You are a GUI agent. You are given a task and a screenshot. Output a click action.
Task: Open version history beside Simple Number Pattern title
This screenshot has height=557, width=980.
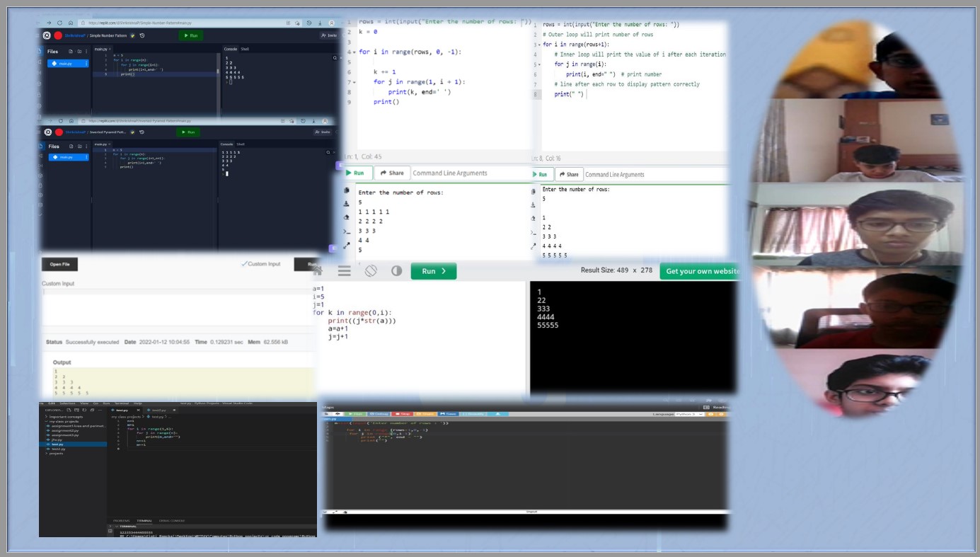point(142,35)
